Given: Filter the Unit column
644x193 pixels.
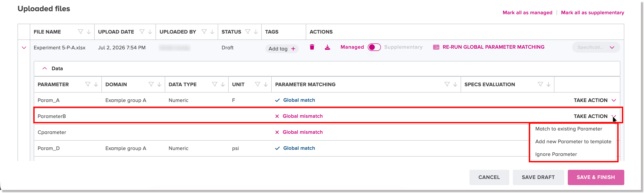Looking at the screenshot, I should [x=258, y=84].
